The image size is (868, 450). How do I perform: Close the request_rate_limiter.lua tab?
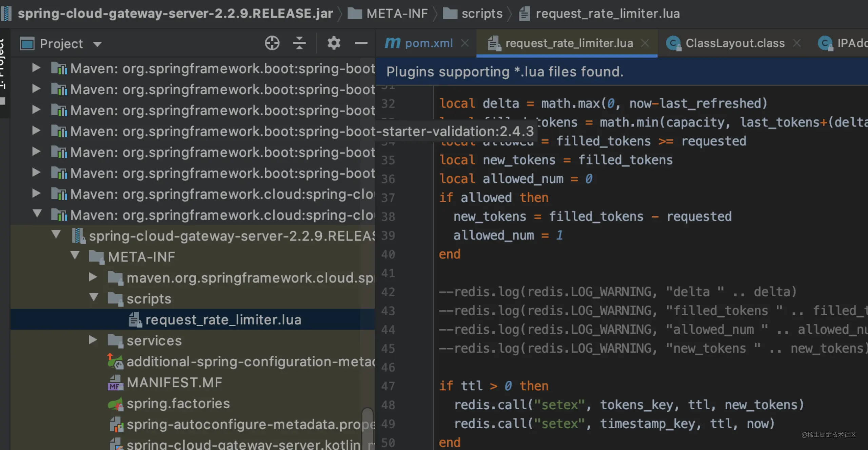tap(645, 43)
